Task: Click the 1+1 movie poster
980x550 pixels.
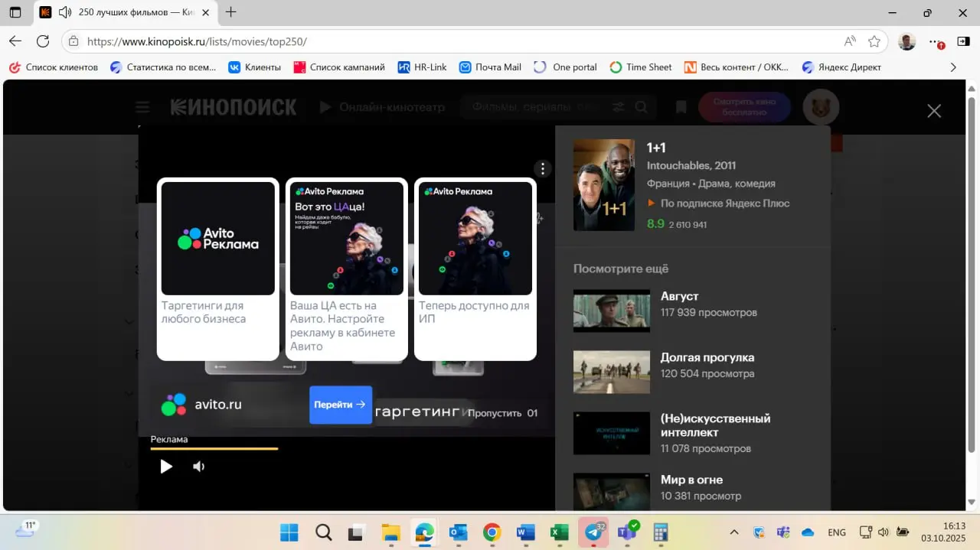Action: [604, 185]
